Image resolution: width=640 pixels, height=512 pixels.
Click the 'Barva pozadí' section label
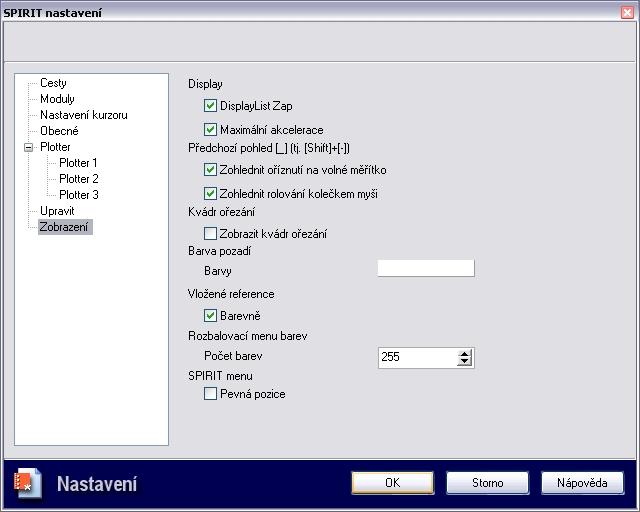coord(220,251)
